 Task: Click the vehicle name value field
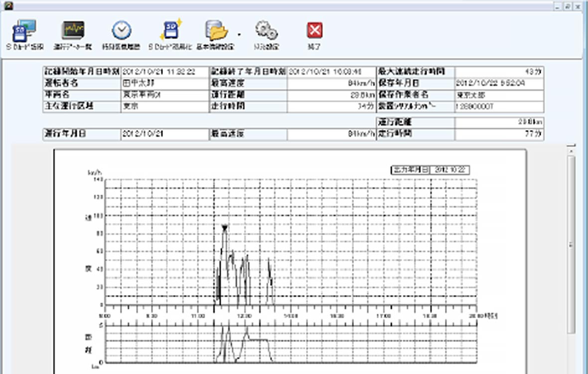[164, 94]
